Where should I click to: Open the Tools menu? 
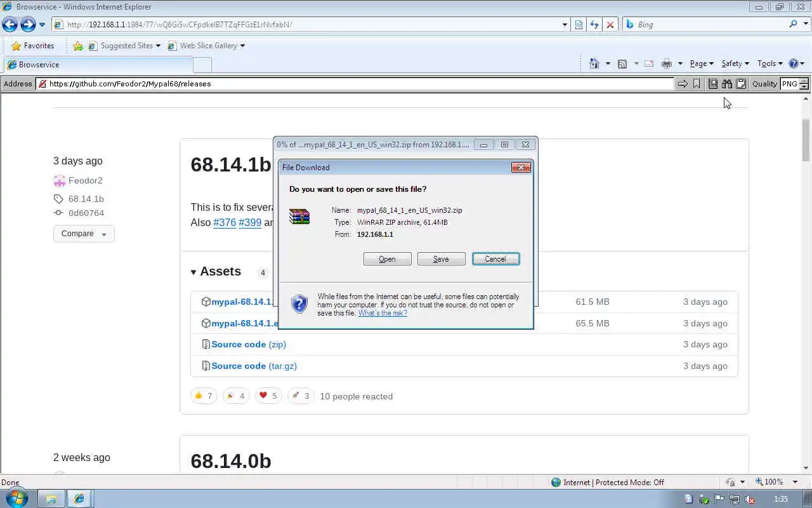770,63
